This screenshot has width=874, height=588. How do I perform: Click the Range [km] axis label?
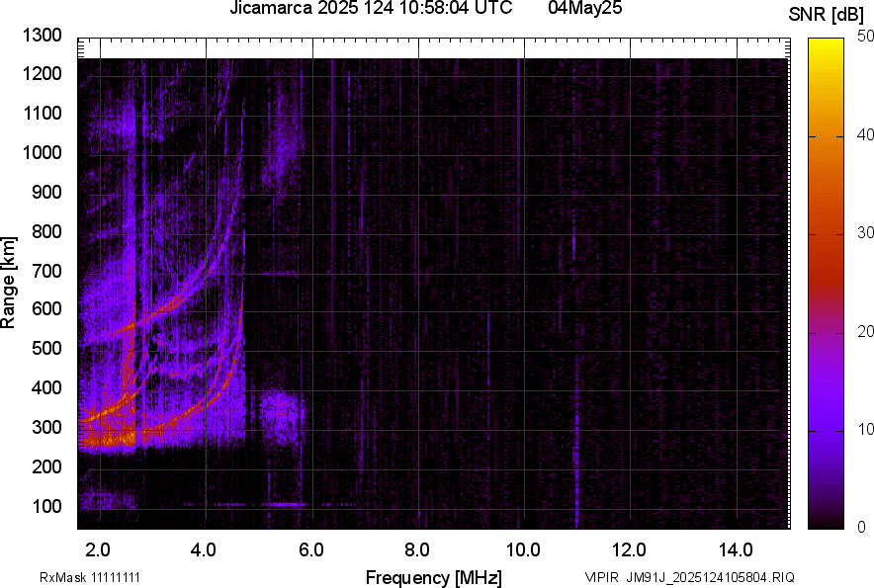pos(9,283)
